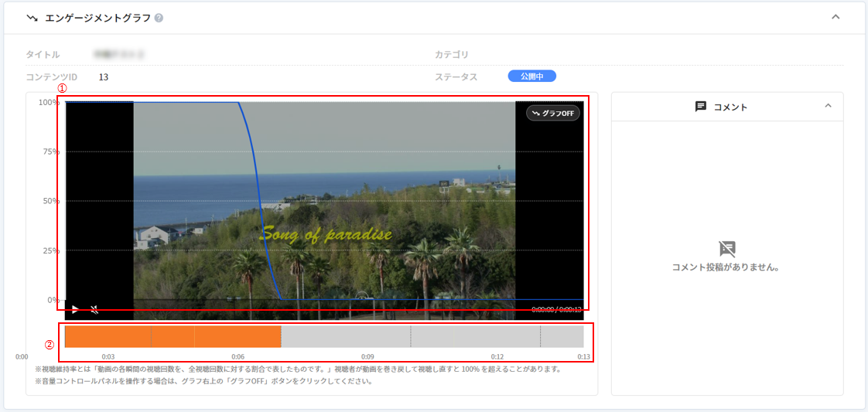Play the video with the play button

(x=75, y=309)
